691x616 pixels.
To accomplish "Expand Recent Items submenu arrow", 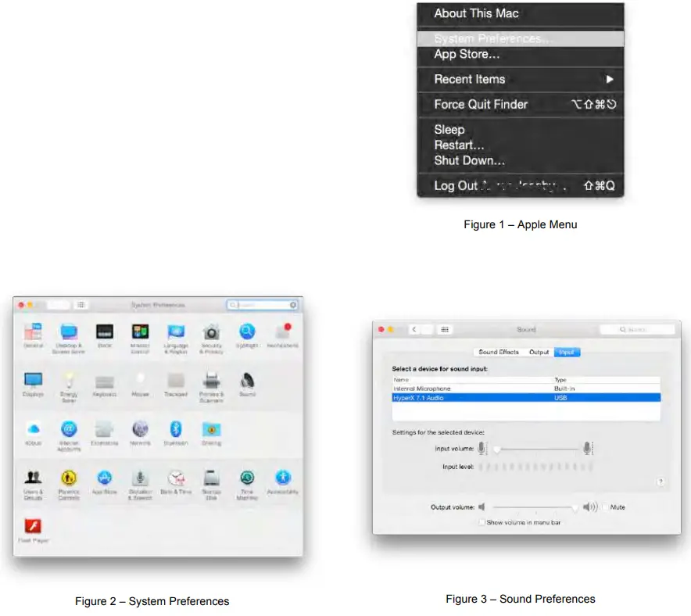I will pos(610,79).
